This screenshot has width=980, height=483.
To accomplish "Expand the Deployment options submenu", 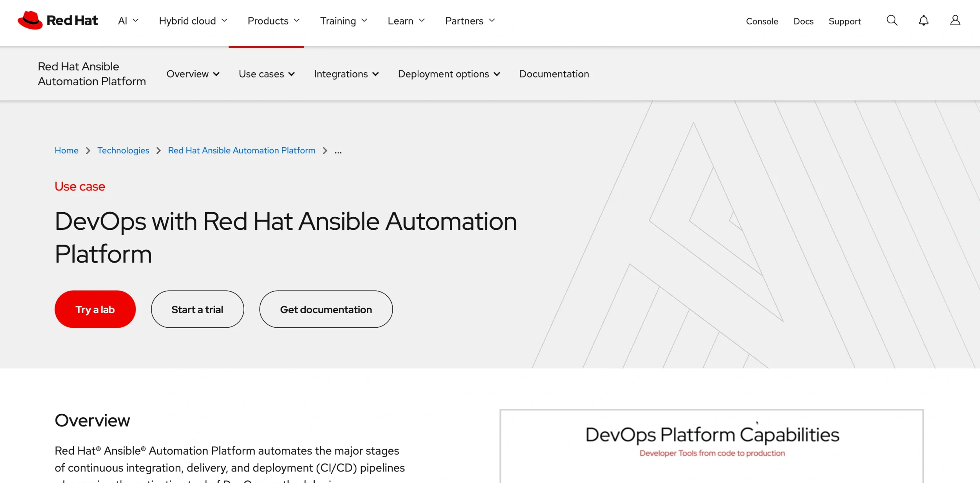I will [x=449, y=74].
